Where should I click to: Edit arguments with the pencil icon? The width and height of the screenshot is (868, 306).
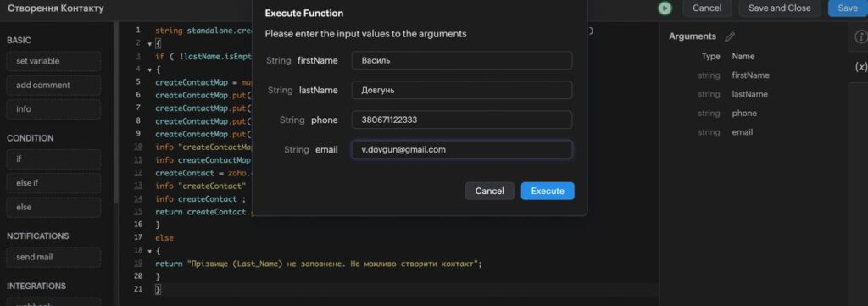730,36
